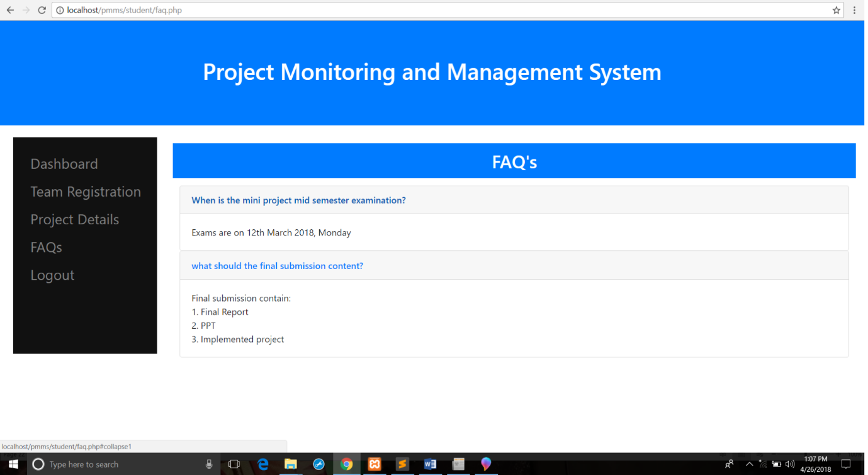The height and width of the screenshot is (475, 868).
Task: Select FAQs in the sidebar
Action: (47, 247)
